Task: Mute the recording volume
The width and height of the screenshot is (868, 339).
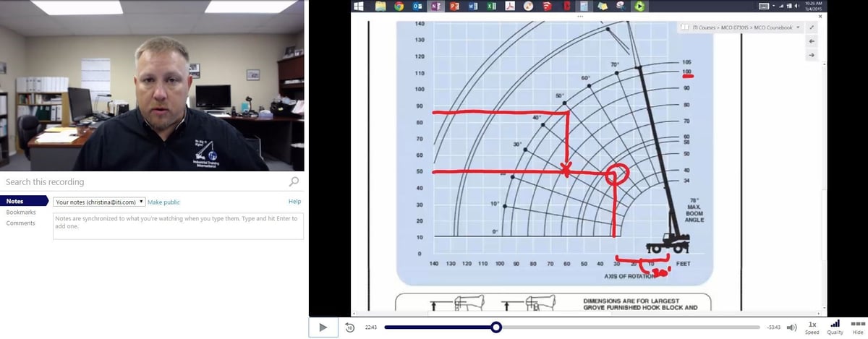Action: [x=791, y=327]
